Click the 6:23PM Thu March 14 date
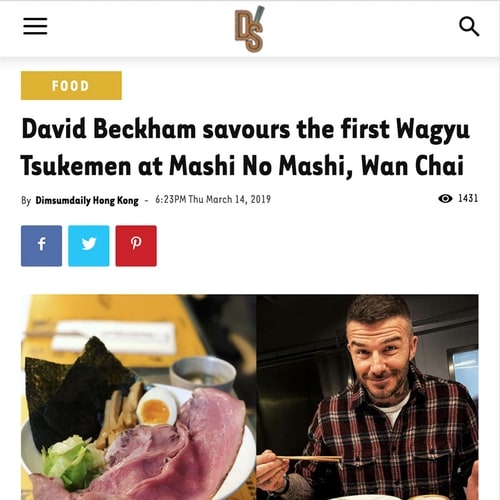The height and width of the screenshot is (500, 500). click(x=213, y=199)
